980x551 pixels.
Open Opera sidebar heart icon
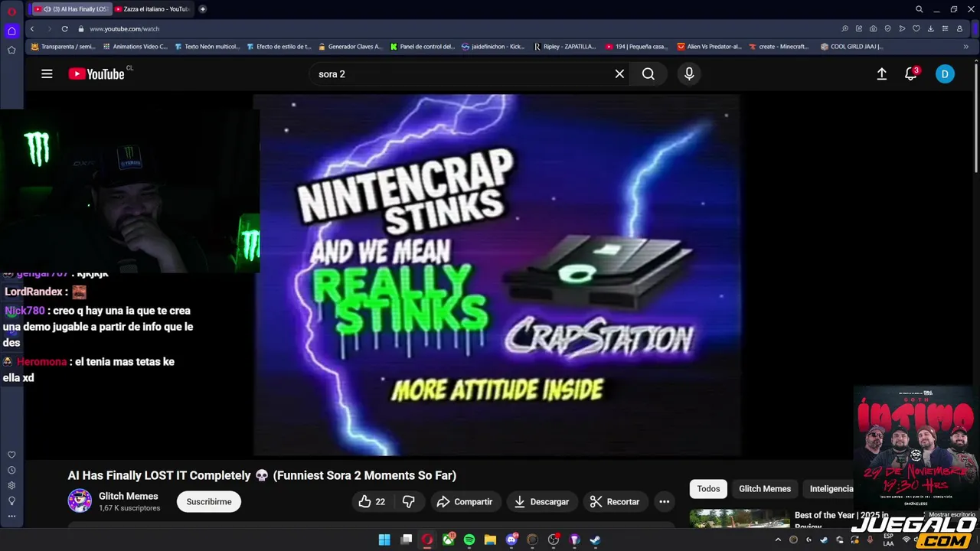coord(11,455)
